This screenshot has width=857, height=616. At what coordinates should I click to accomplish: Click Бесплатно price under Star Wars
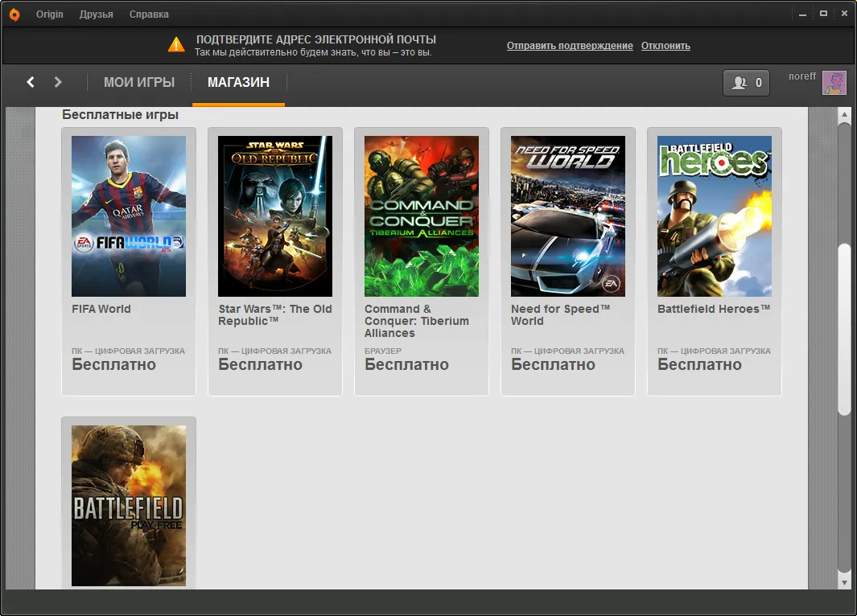click(260, 364)
